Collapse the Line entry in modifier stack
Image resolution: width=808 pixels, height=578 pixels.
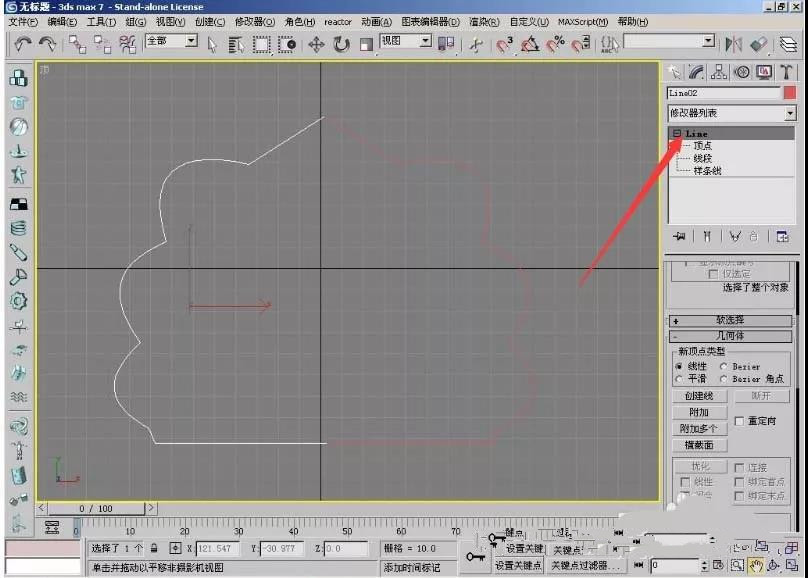(677, 133)
